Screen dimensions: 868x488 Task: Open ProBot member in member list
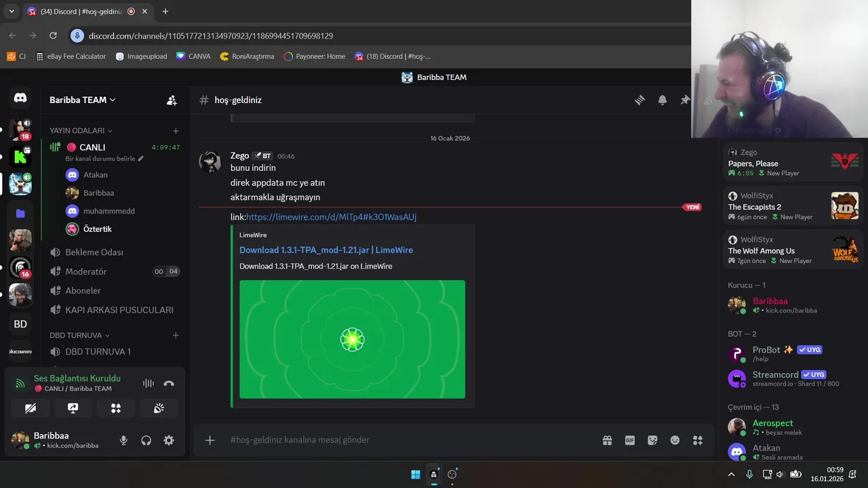[793, 354]
